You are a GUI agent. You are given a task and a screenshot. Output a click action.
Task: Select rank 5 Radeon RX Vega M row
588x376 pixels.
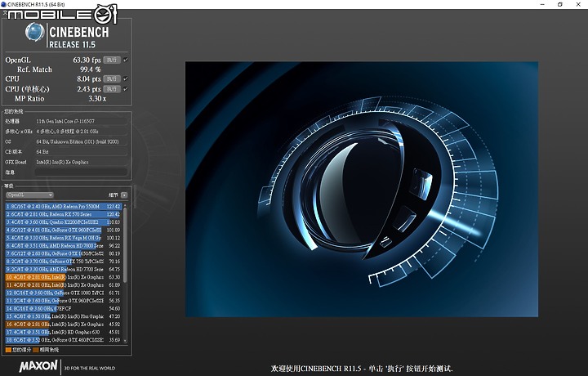pyautogui.click(x=64, y=238)
